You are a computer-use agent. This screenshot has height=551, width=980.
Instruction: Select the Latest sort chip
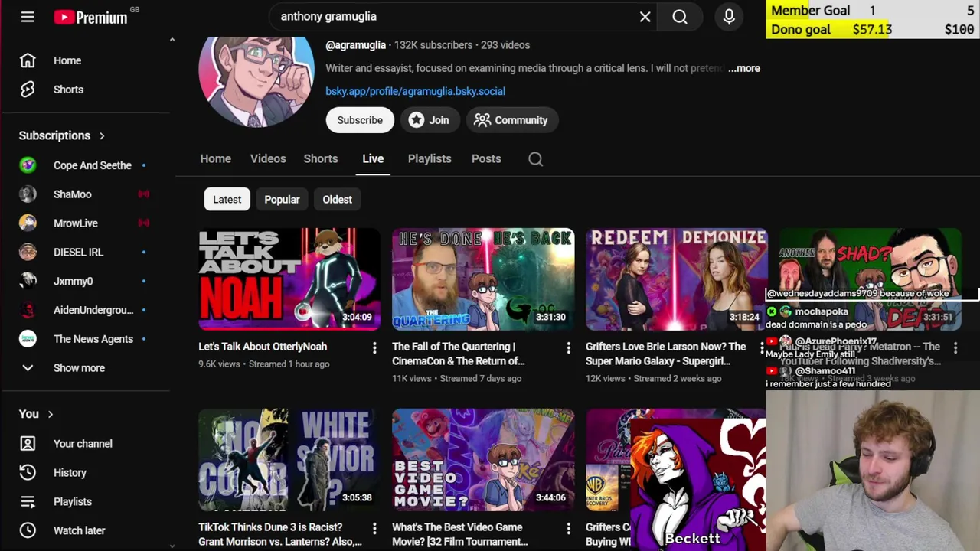pyautogui.click(x=227, y=199)
